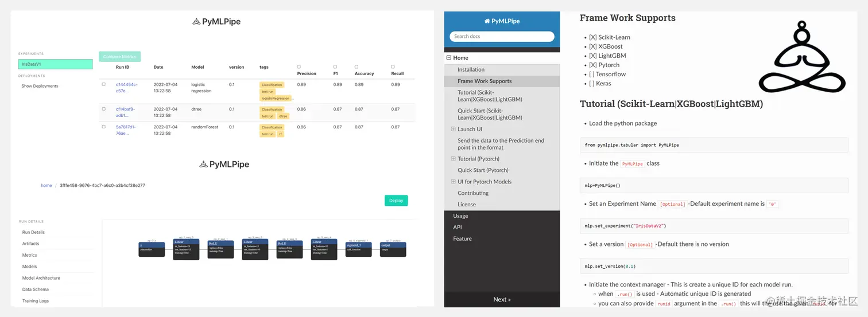868x317 pixels.
Task: Click the green Deploy button
Action: click(396, 201)
